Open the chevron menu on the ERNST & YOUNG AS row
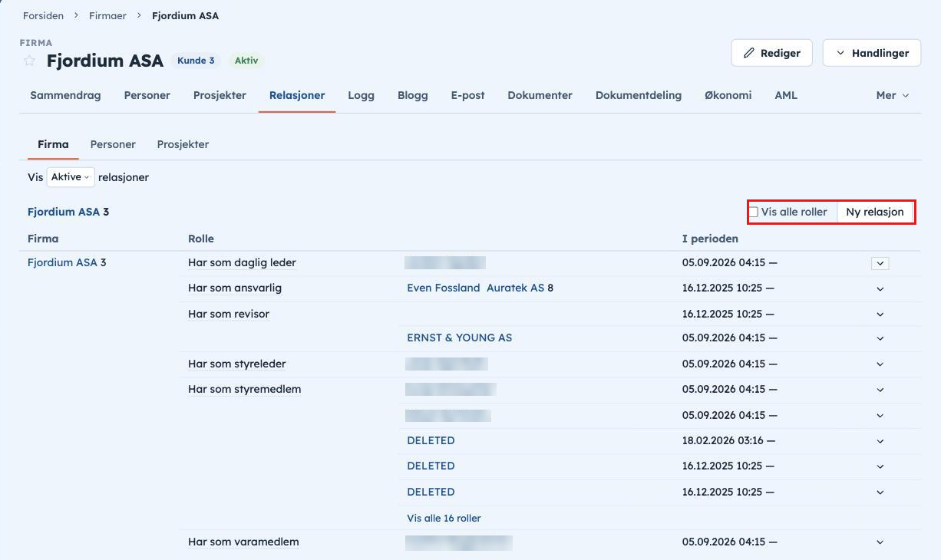The height and width of the screenshot is (560, 941). tap(880, 338)
